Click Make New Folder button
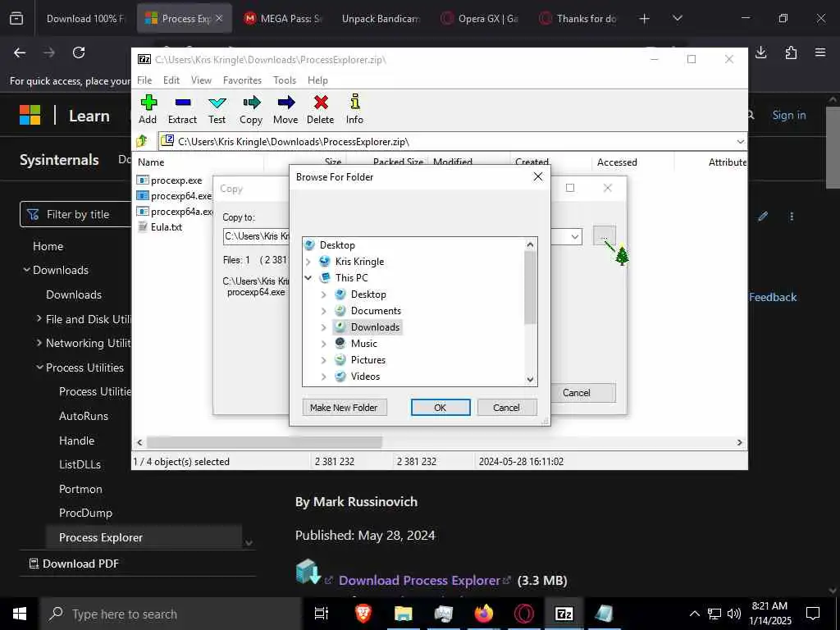The width and height of the screenshot is (840, 630). click(x=344, y=408)
